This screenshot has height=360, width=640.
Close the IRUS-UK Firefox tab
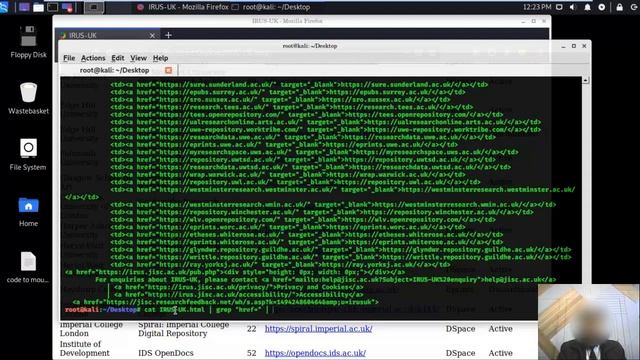[152, 36]
